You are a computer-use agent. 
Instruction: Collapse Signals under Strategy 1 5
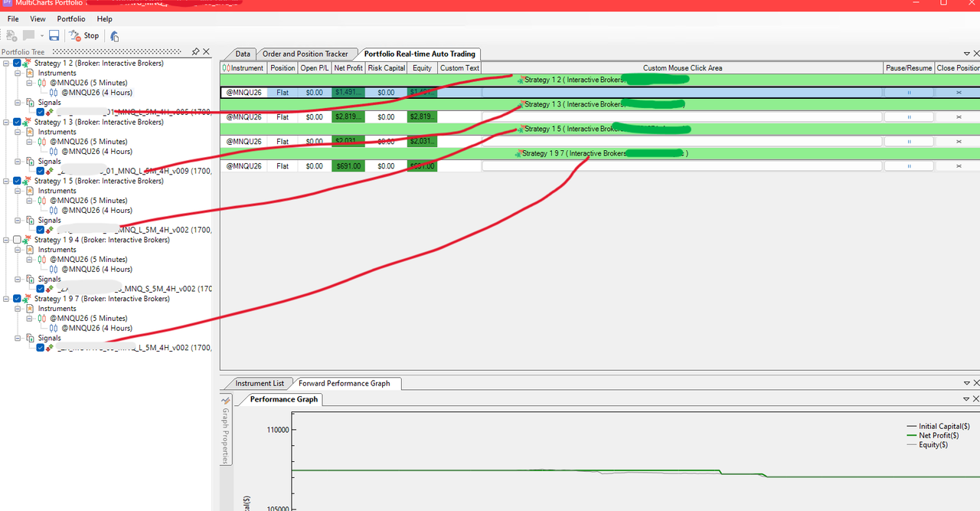click(18, 220)
